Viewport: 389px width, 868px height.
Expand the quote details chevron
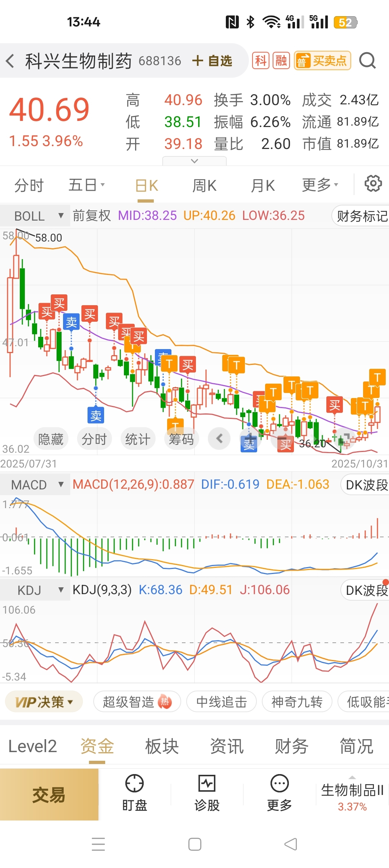click(194, 161)
